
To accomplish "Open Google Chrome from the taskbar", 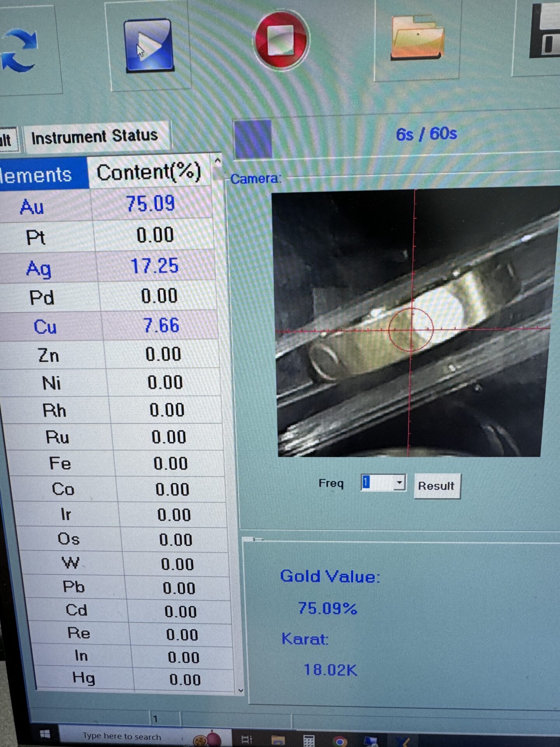I will point(340,742).
